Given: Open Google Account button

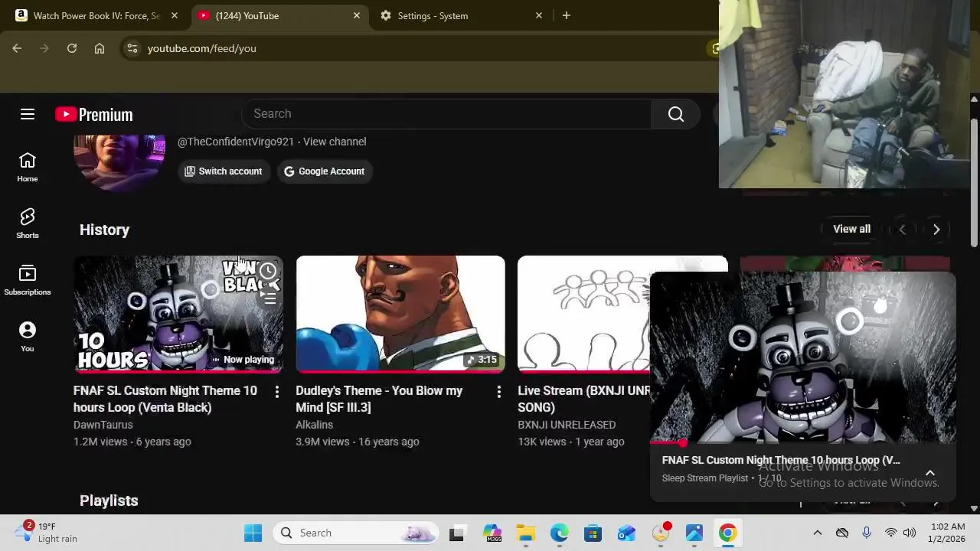Looking at the screenshot, I should coord(325,171).
